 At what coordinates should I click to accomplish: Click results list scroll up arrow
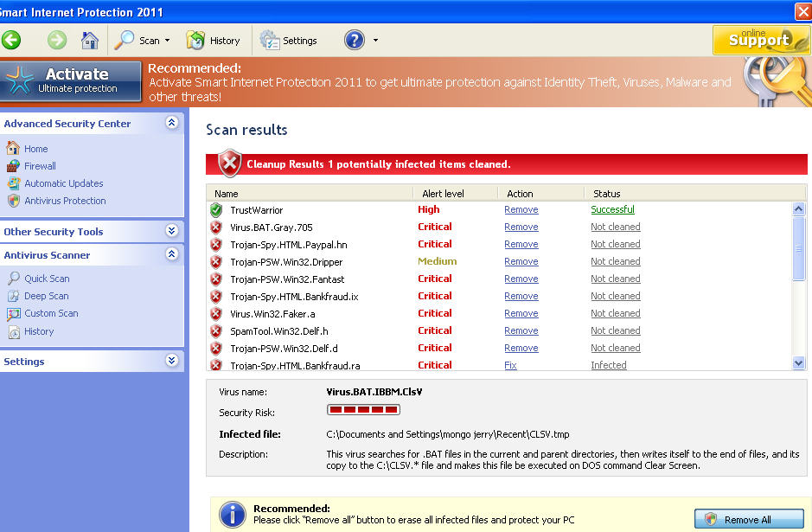click(x=798, y=208)
